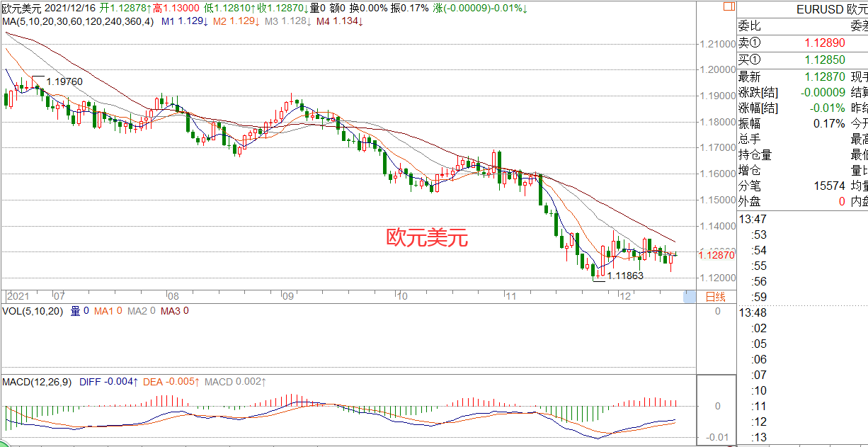Click the 外盘 row label
Screen dimensions: 868x447
click(x=749, y=201)
